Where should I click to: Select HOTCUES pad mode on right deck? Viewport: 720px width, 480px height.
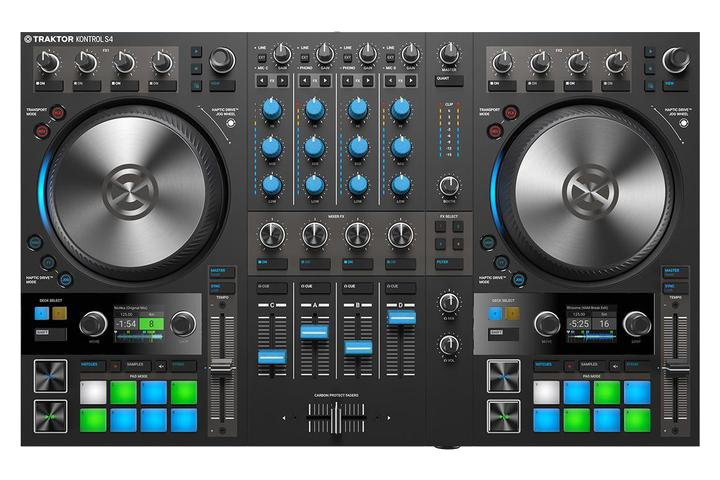[x=546, y=366]
